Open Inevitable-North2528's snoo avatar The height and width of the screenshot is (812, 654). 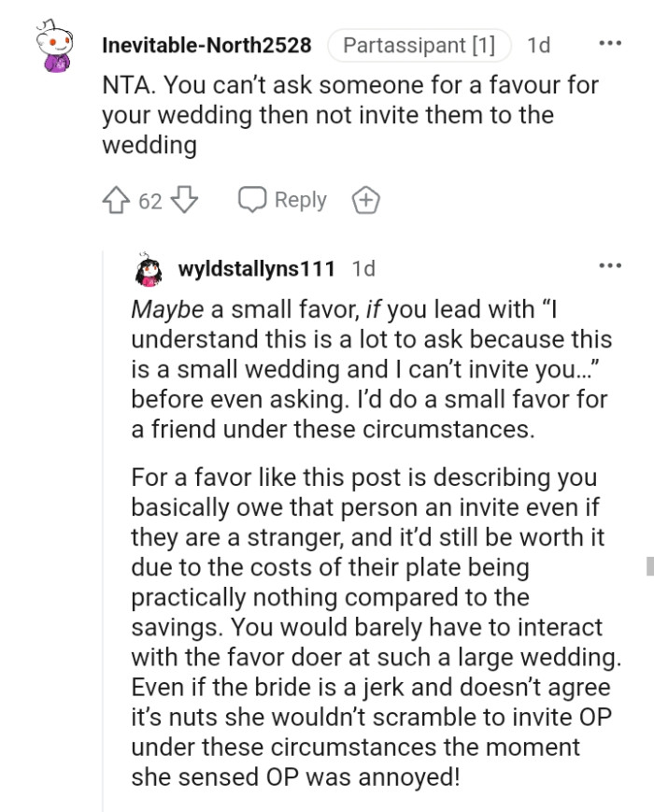point(57,50)
